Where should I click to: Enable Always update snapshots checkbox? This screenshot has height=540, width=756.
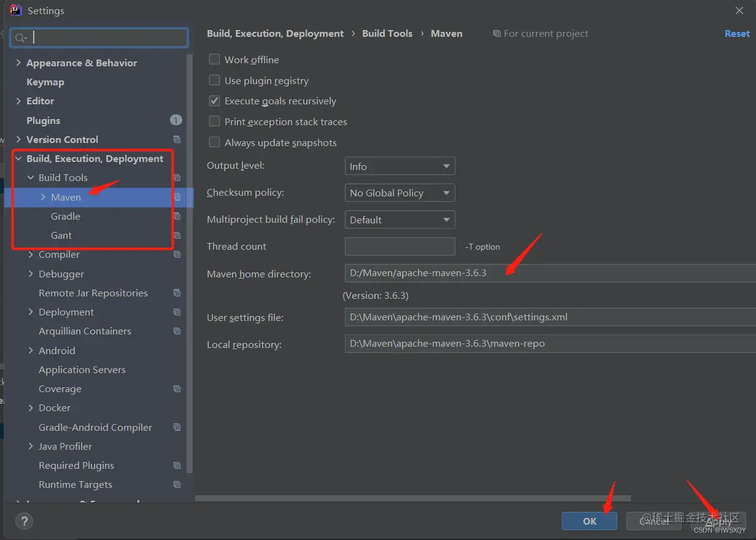point(214,142)
